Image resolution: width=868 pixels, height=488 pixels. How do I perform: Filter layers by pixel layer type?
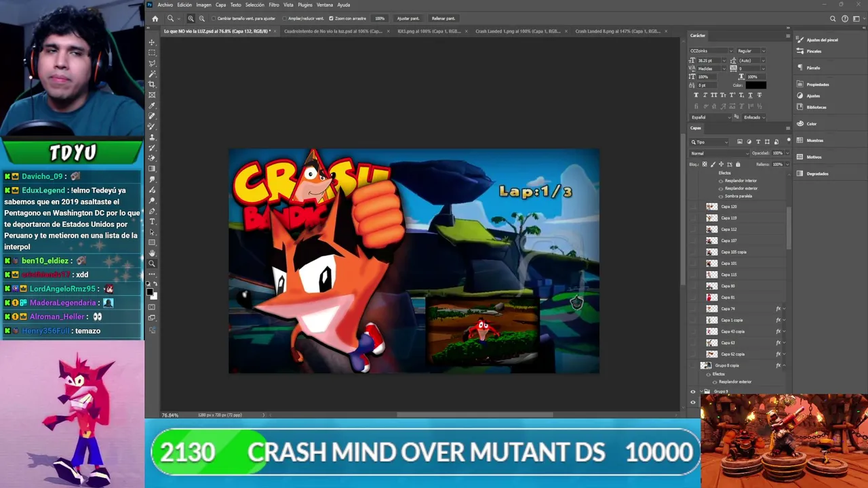point(740,142)
